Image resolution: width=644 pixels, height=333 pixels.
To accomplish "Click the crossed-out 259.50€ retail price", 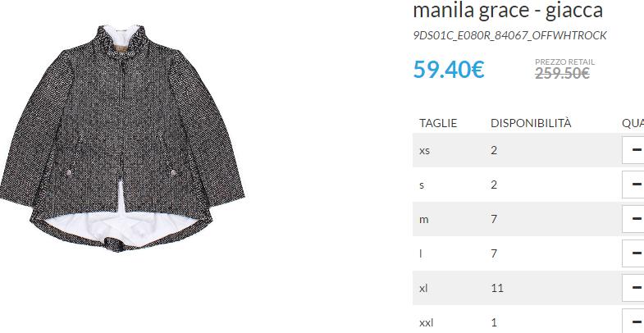I will (x=562, y=74).
